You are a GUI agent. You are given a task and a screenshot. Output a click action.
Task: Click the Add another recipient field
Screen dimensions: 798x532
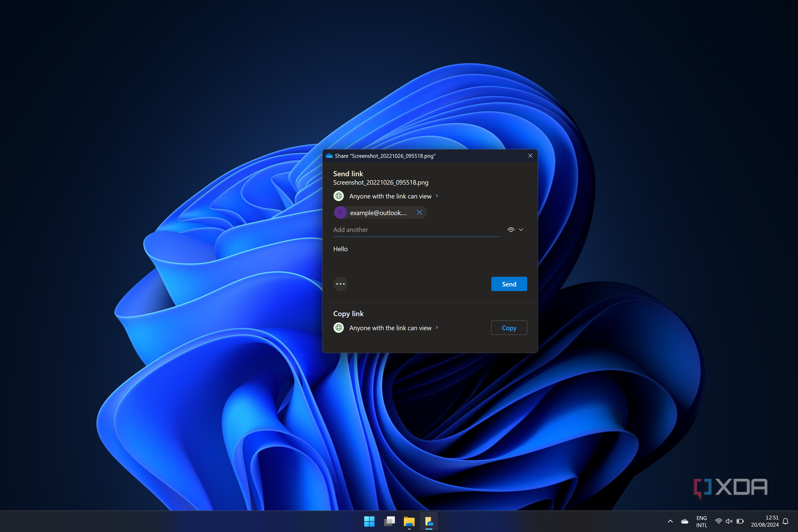coord(416,230)
